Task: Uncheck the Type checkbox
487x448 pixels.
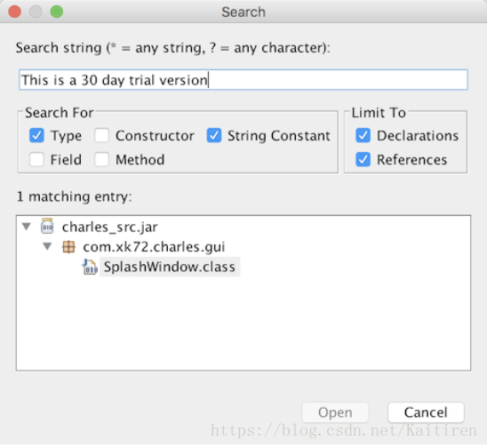Action: 36,135
